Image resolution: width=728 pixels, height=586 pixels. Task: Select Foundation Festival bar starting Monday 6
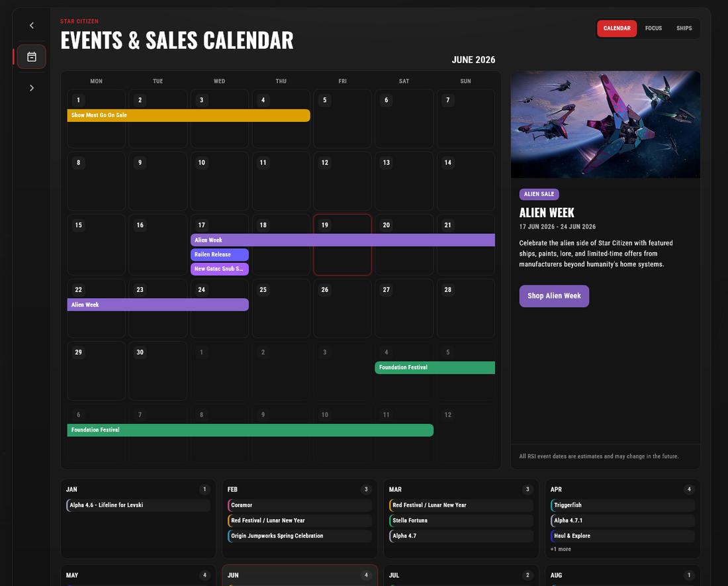tap(250, 430)
